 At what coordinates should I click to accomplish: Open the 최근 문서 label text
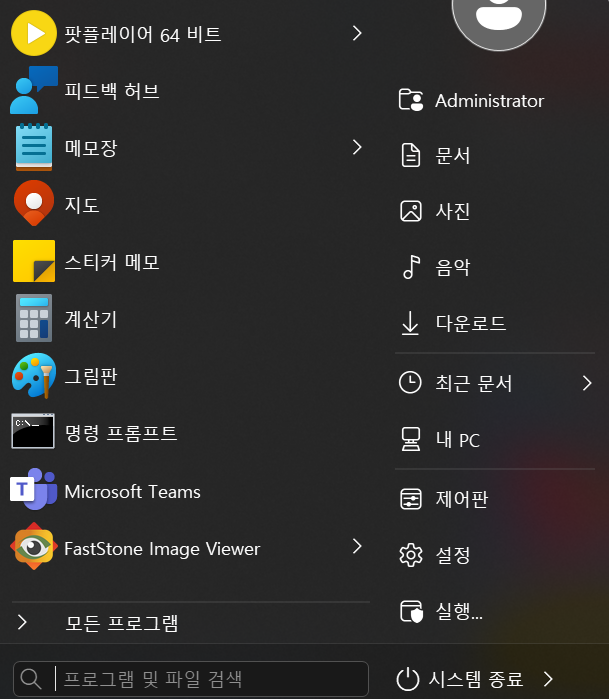tap(474, 383)
